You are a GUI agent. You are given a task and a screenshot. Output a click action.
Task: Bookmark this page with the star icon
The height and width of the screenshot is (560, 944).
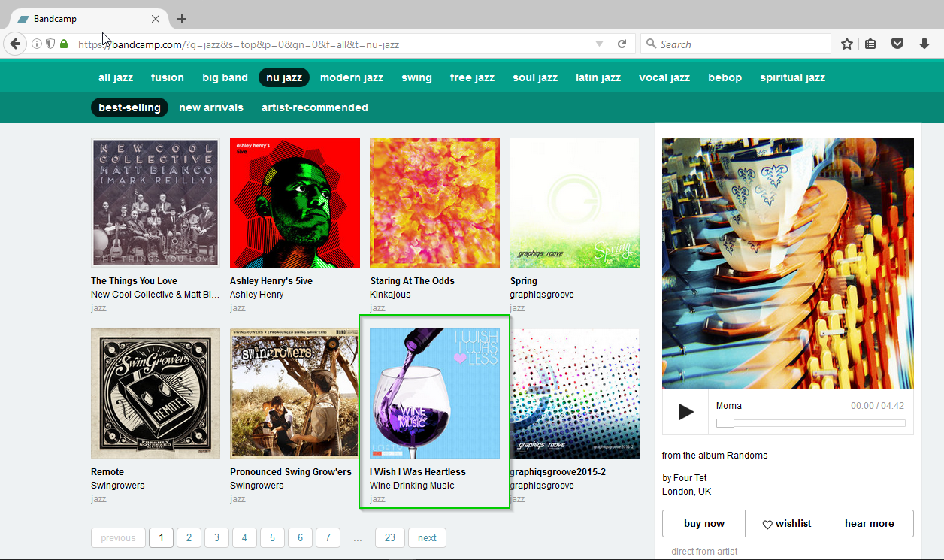click(x=847, y=44)
